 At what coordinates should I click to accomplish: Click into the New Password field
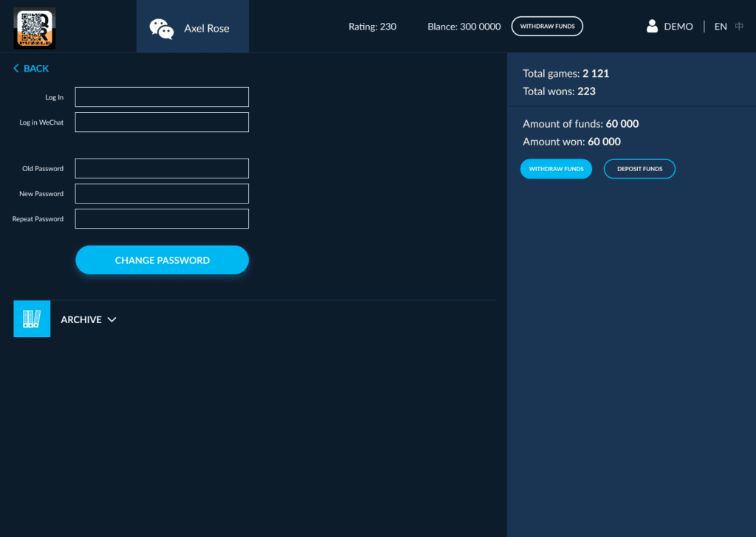coord(162,193)
